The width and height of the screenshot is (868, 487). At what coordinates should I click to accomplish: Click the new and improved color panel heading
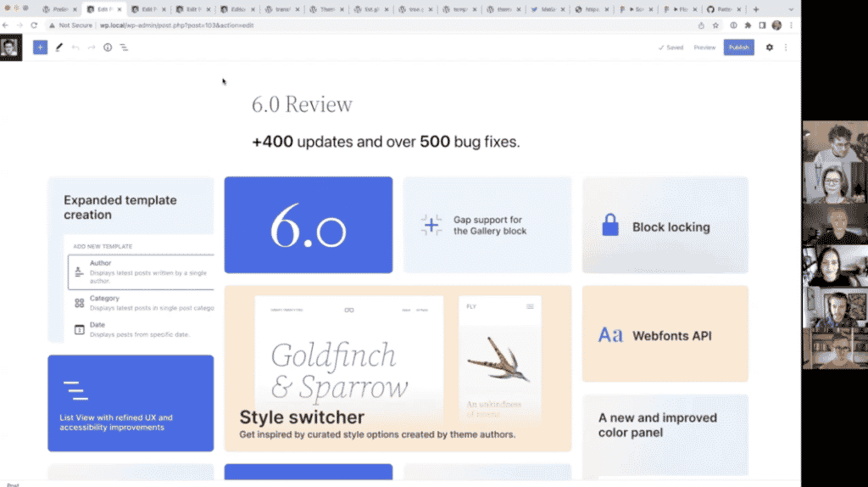pyautogui.click(x=658, y=425)
